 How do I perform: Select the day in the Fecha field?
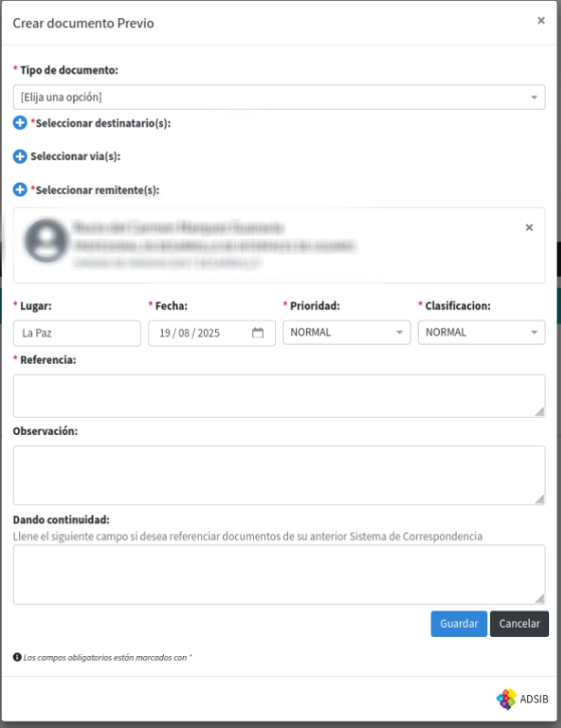tap(166, 333)
